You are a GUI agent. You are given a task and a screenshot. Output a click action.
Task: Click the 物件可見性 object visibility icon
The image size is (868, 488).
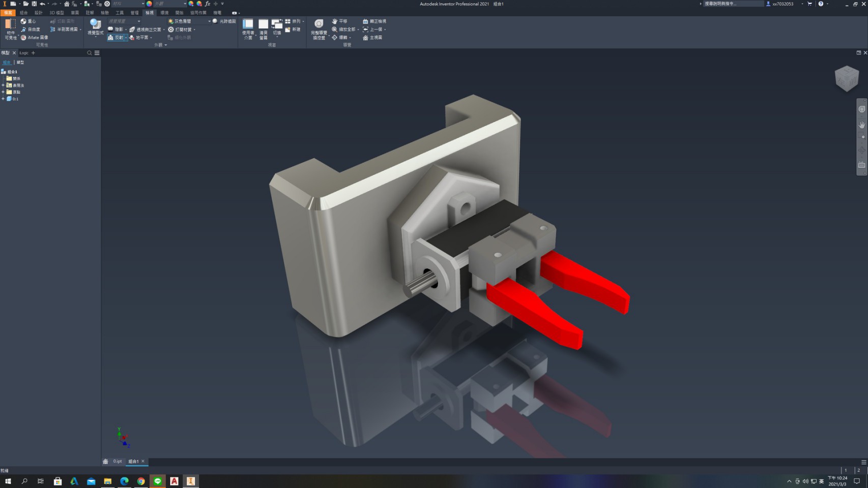coord(10,29)
